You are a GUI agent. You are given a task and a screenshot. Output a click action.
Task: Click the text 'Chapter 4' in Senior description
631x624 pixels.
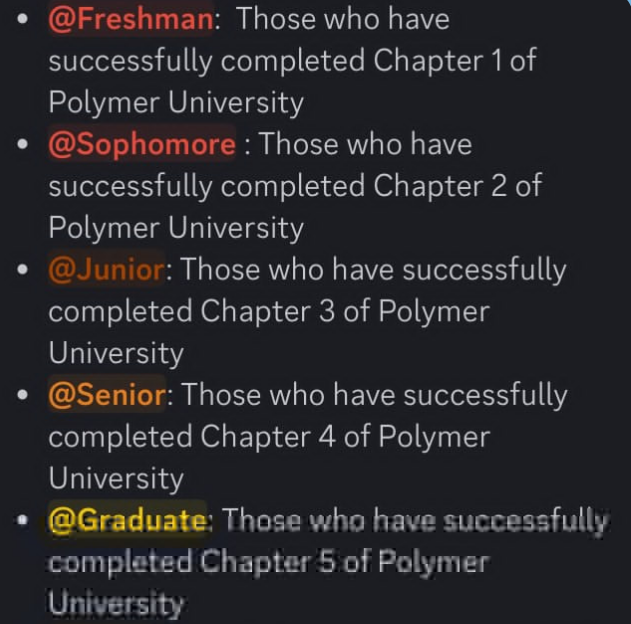click(268, 437)
